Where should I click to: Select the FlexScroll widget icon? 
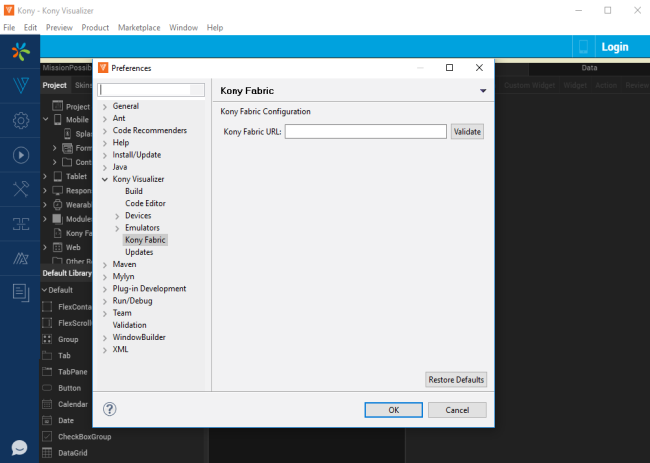(x=47, y=323)
